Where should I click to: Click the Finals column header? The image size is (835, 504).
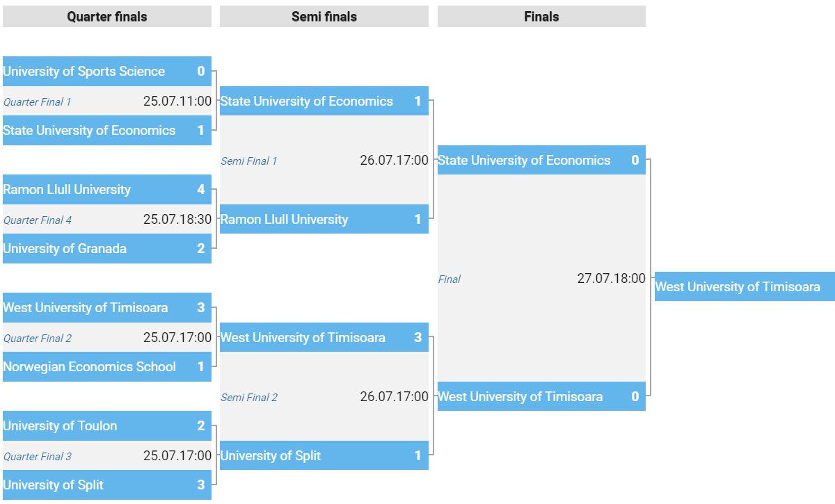click(541, 17)
